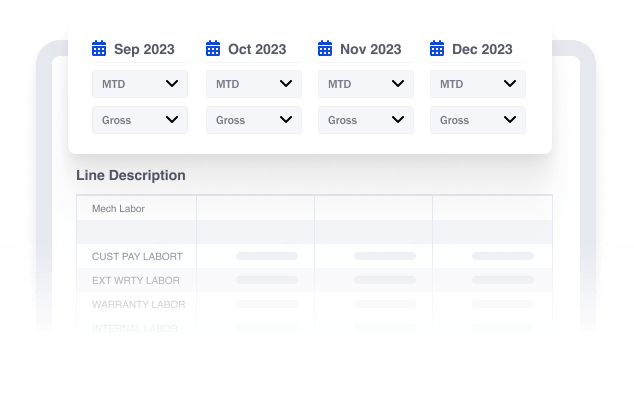Click the calendar icon beside Oct 2023
Image resolution: width=634 pixels, height=400 pixels.
point(213,48)
